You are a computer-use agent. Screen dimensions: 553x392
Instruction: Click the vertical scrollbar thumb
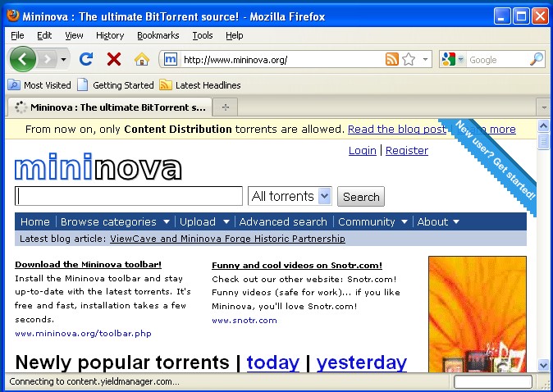[x=543, y=141]
